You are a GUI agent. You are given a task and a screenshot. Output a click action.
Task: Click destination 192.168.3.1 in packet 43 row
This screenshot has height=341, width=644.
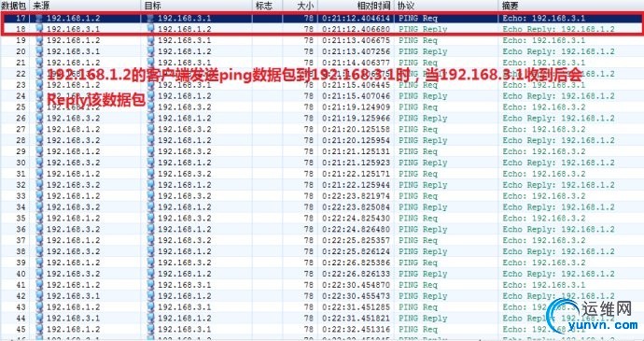click(185, 306)
